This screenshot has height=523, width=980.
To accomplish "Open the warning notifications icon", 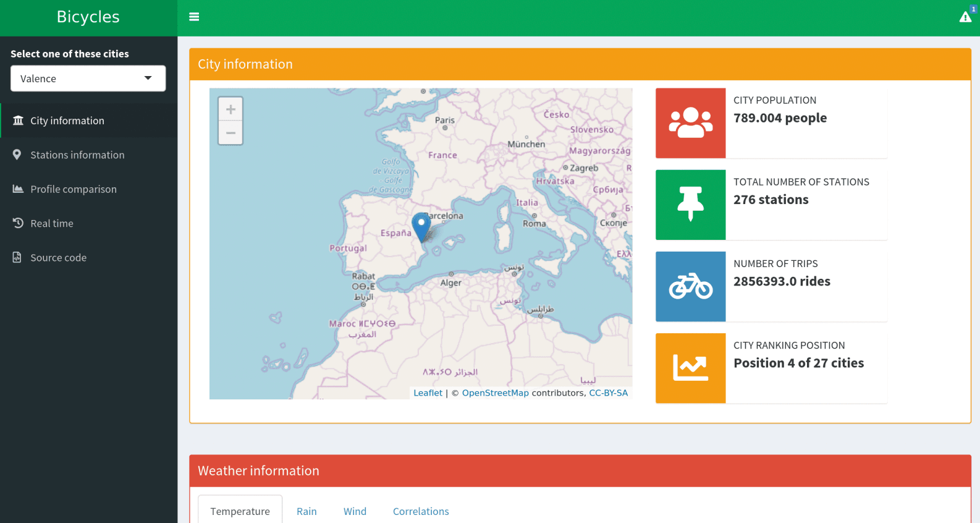I will point(965,17).
